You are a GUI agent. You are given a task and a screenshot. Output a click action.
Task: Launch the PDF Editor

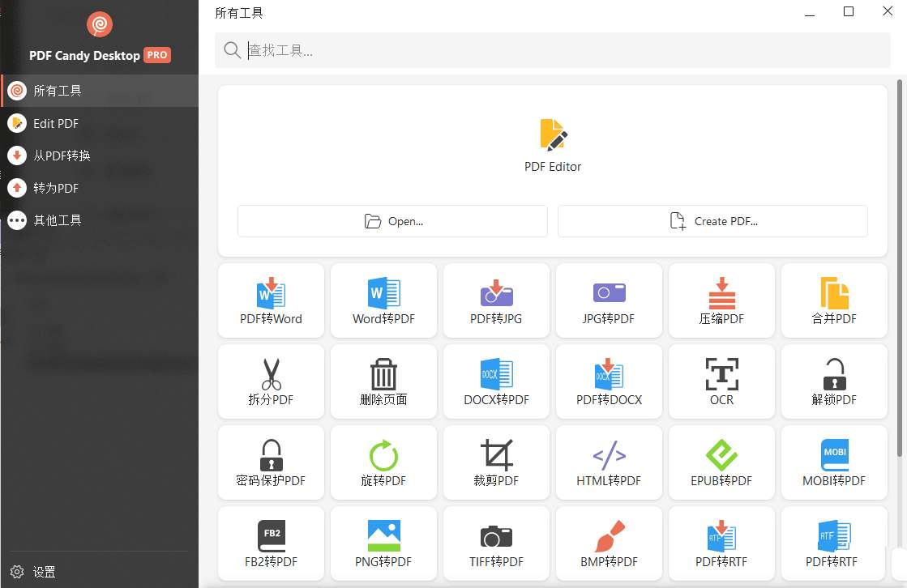tap(553, 144)
